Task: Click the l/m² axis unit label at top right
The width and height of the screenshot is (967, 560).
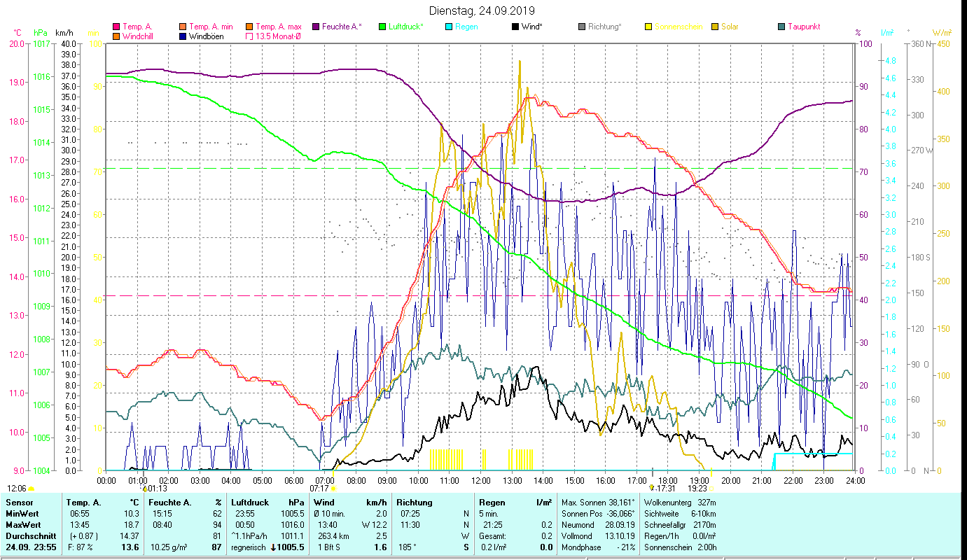Action: point(886,32)
